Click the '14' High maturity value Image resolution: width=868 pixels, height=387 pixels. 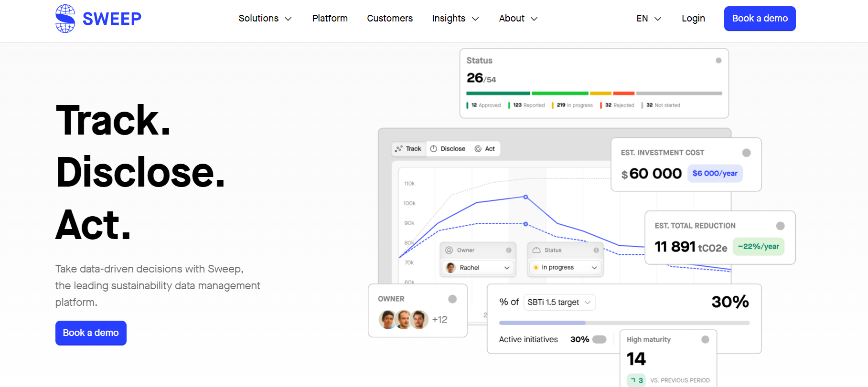636,359
